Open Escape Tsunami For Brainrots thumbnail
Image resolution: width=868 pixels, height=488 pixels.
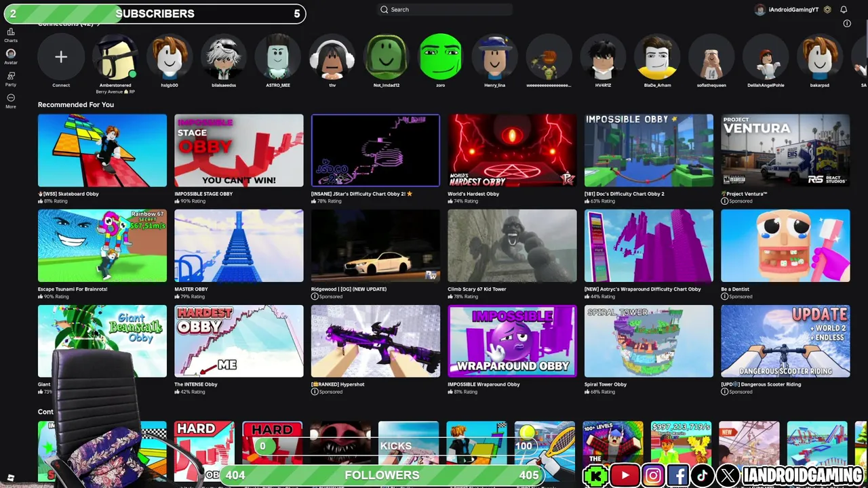click(x=102, y=245)
